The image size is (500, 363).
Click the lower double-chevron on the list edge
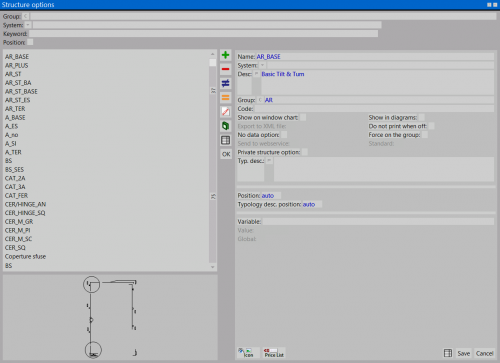(213, 197)
